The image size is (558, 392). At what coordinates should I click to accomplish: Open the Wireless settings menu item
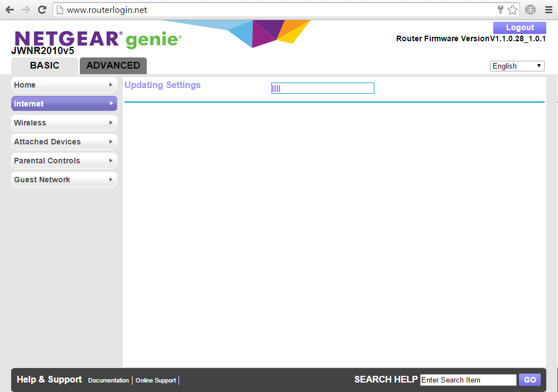click(64, 123)
